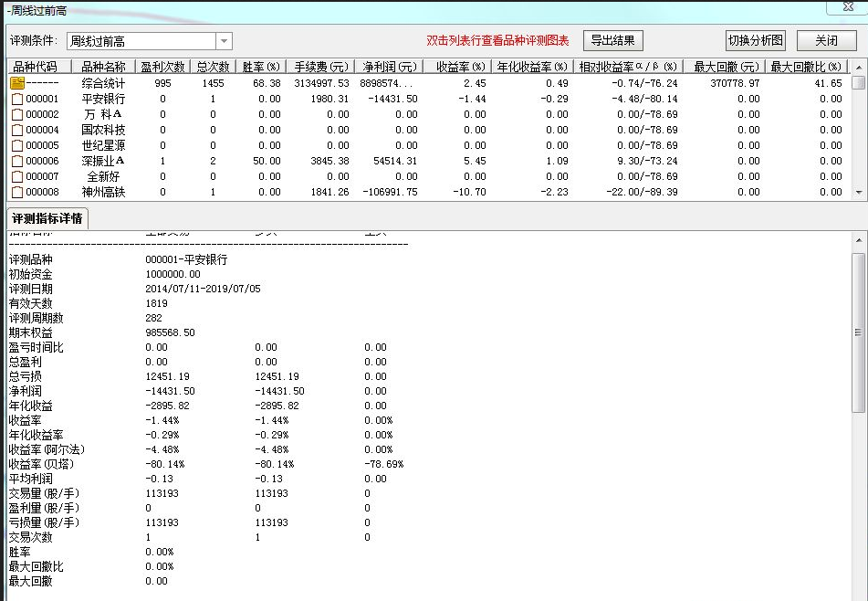Click the document icon beside 000002
This screenshot has width=868, height=601.
17,114
